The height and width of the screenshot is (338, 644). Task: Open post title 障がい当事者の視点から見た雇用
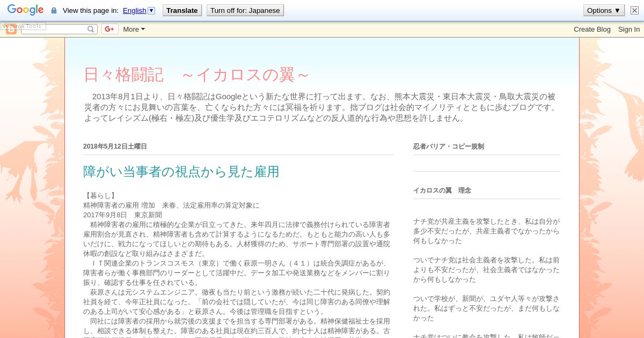point(181,172)
